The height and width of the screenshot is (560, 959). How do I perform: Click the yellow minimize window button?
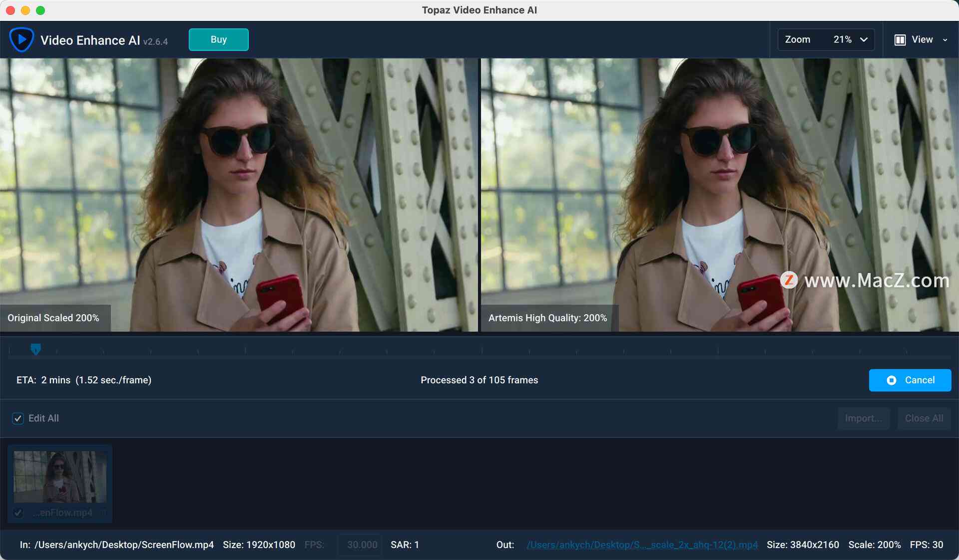tap(25, 10)
